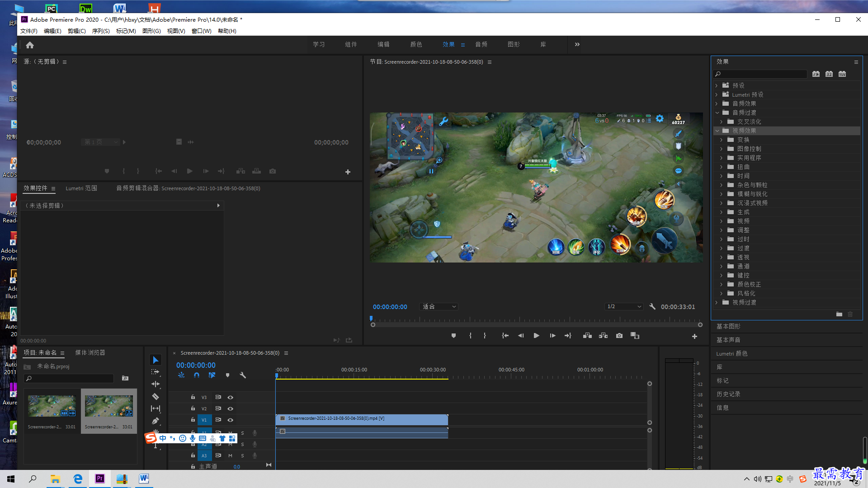The width and height of the screenshot is (868, 488).
Task: Add marker in timeline header
Action: (x=227, y=375)
